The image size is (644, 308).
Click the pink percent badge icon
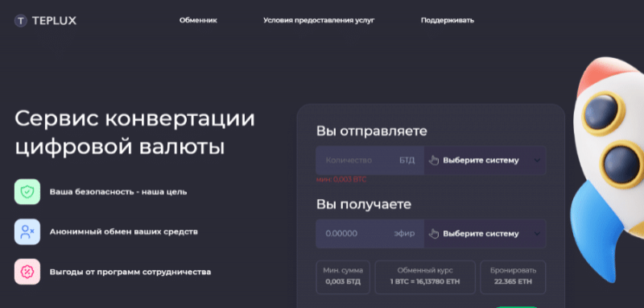27,272
